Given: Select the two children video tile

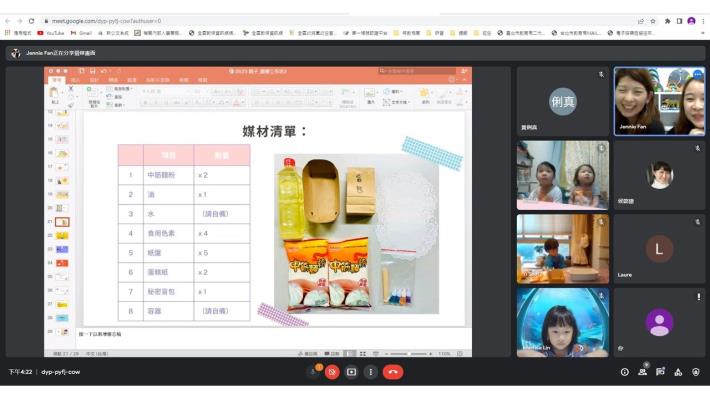Looking at the screenshot, I should point(563,175).
